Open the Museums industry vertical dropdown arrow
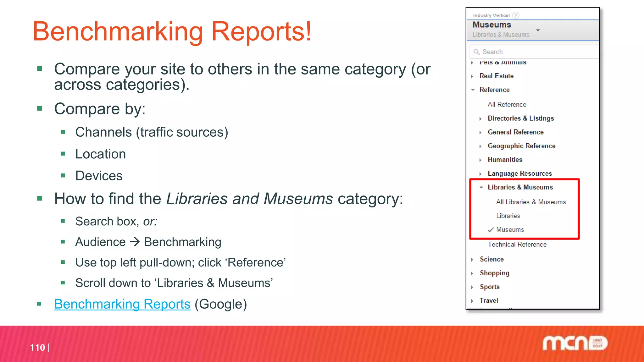 (x=538, y=30)
